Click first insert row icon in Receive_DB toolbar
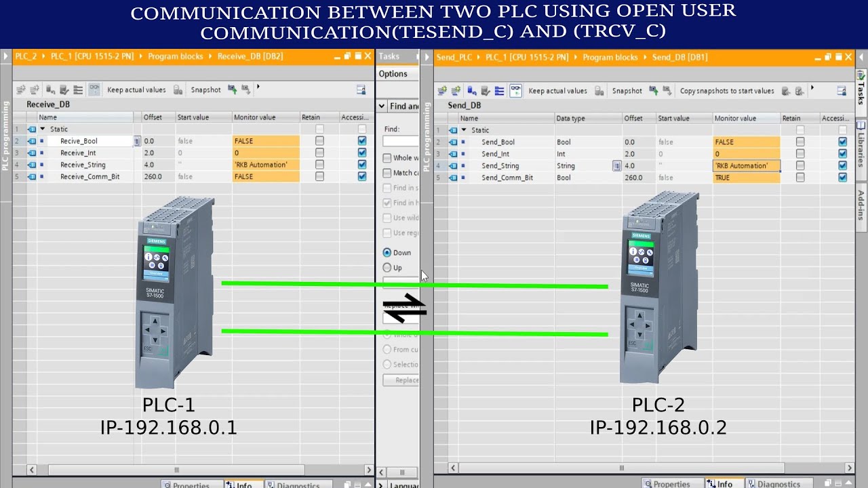Viewport: 868px width, 488px height. pos(20,89)
